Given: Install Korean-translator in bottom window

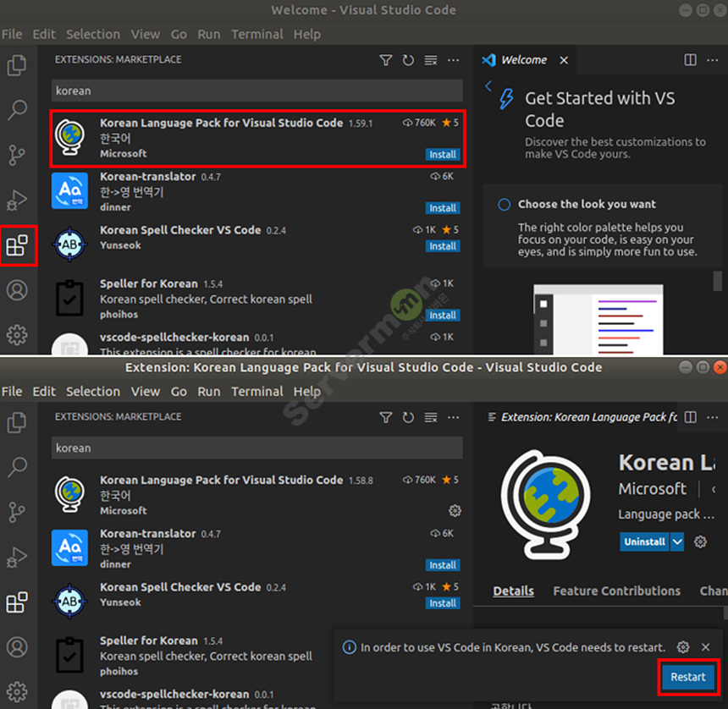Looking at the screenshot, I should [x=443, y=565].
